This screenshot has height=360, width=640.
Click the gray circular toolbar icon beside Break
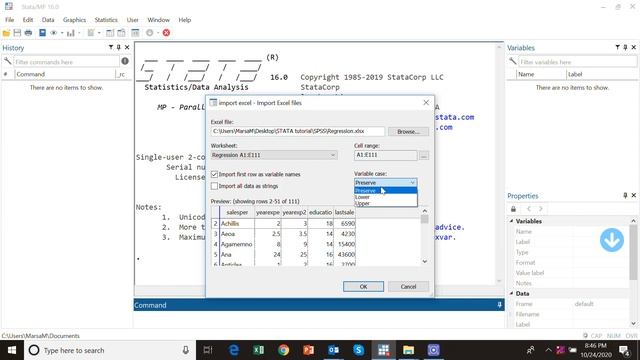tap(150, 33)
